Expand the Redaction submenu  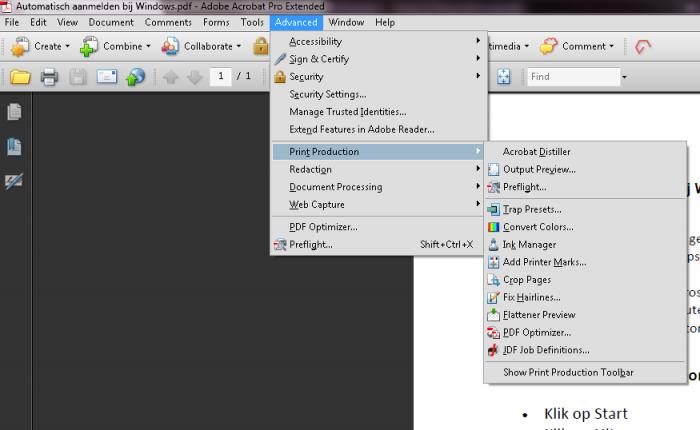[x=378, y=170]
